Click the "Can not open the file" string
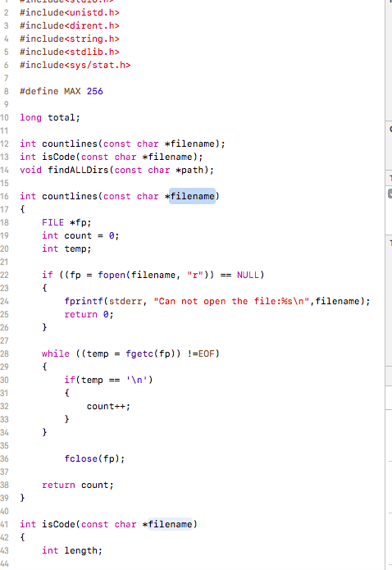 231,301
